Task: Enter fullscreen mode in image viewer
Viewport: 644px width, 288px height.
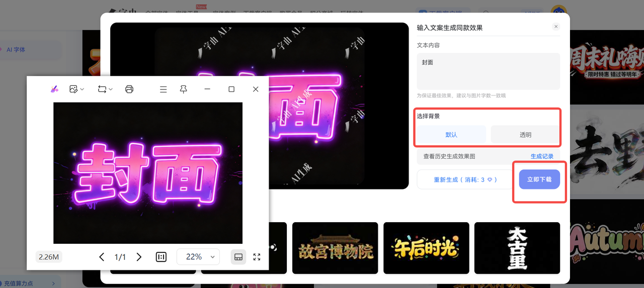Action: [x=257, y=257]
